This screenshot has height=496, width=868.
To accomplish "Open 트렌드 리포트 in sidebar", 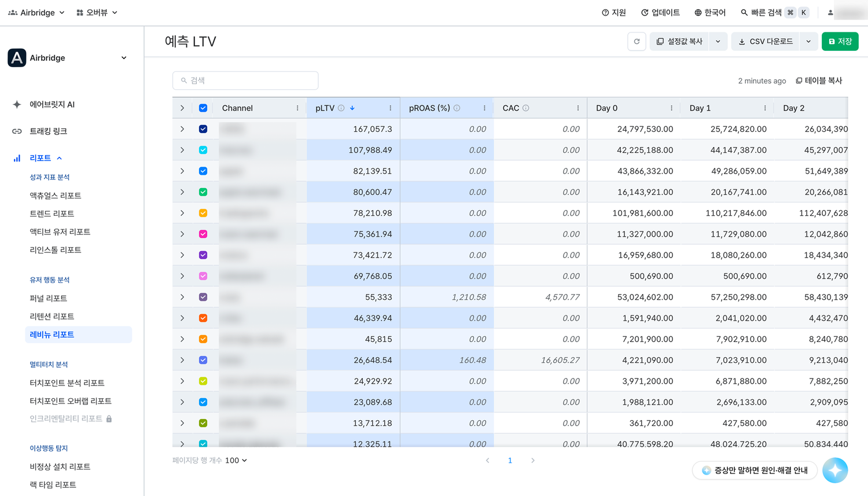I will (52, 214).
